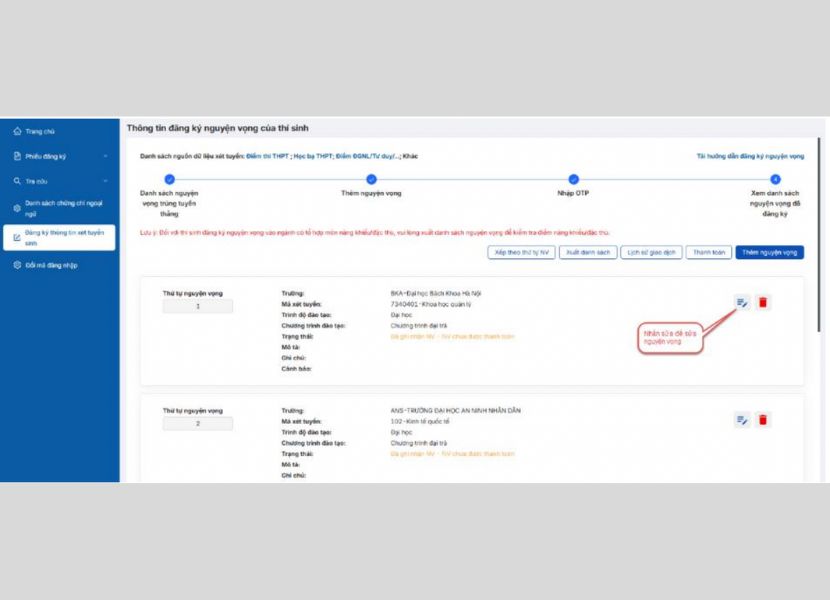Delete nguyện vọng 1 with trash icon
Viewport: 830px width, 600px height.
coord(763,302)
